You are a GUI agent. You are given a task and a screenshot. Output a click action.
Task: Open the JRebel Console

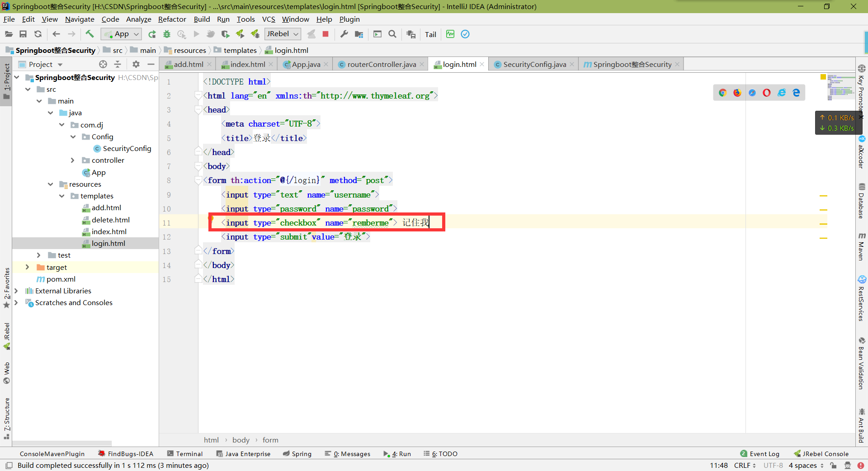821,454
